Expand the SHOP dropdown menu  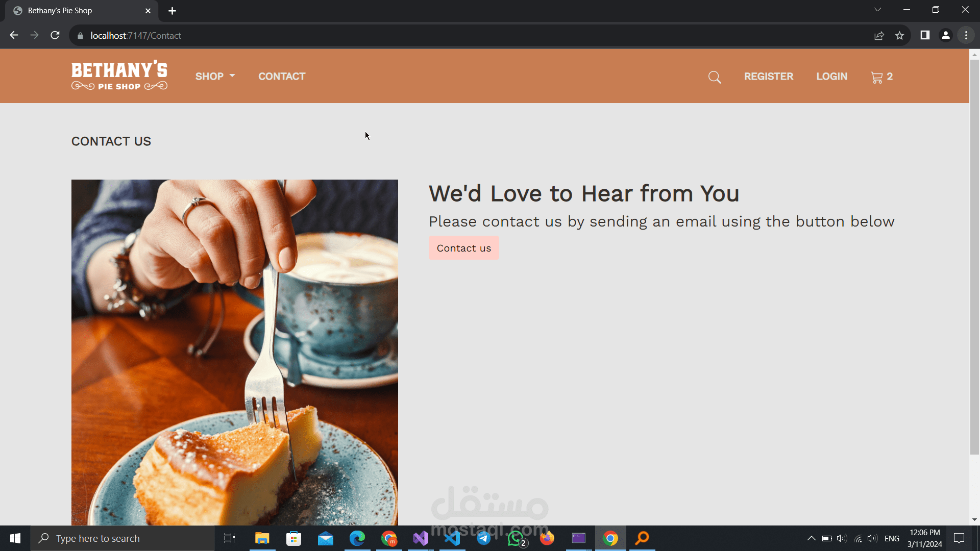click(215, 77)
